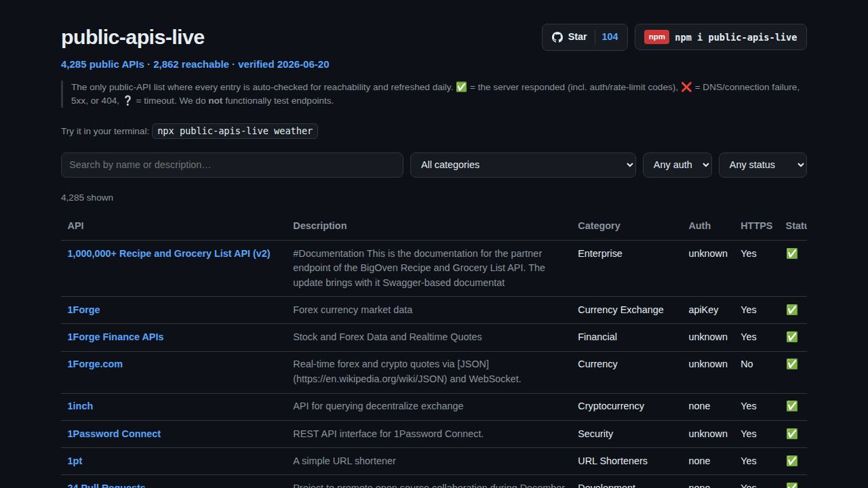The width and height of the screenshot is (868, 488).
Task: Click the Currency Exchange category cell
Action: point(620,310)
